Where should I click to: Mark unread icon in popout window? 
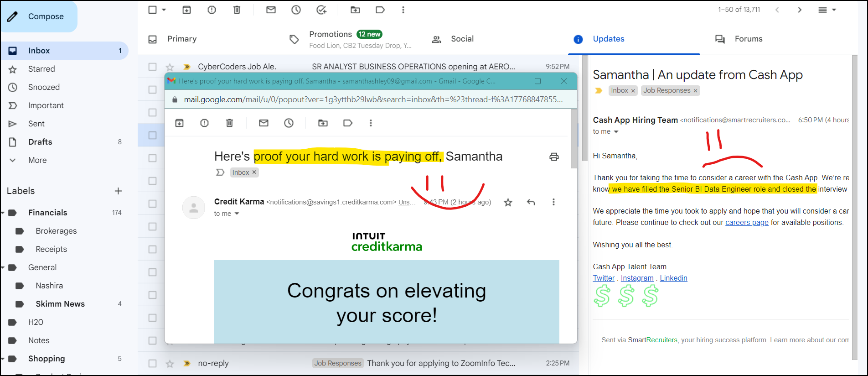click(263, 123)
